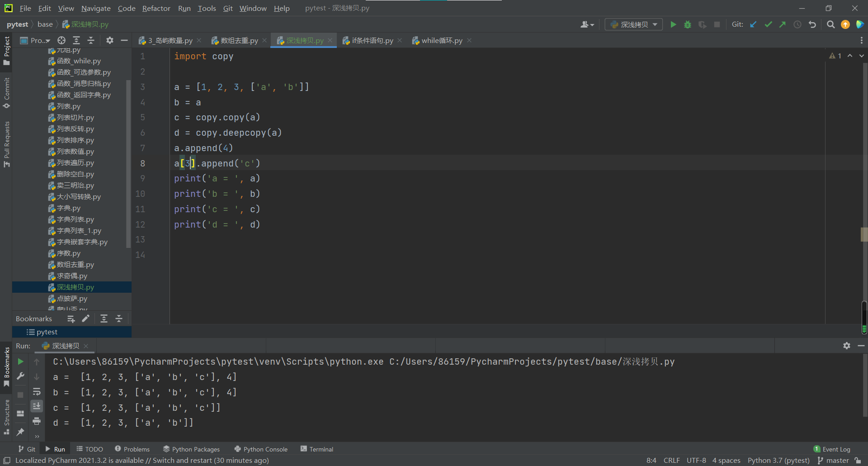Open the TODO tool window
This screenshot has height=466, width=868.
click(90, 449)
